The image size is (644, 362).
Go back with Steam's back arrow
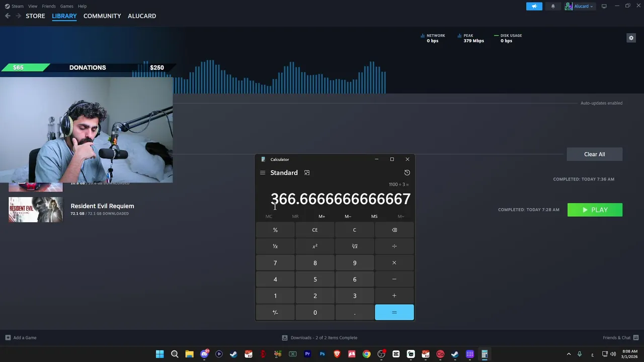click(x=8, y=16)
